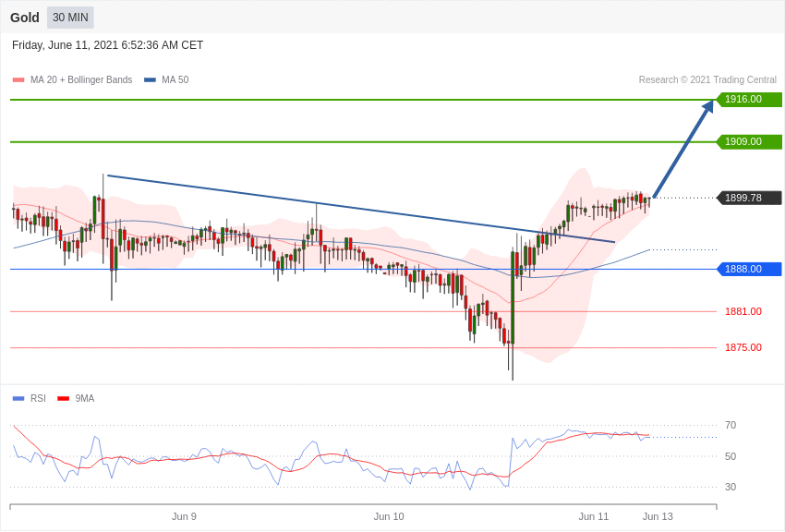Click the MA 20 + Bollinger Bands legend label
785x532 pixels.
tap(81, 79)
